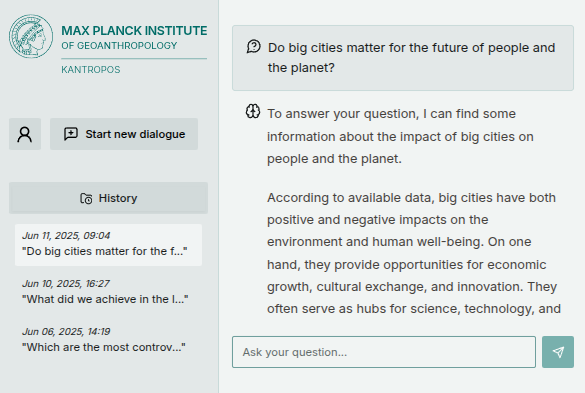Click the Max Planck Minerva logo
This screenshot has height=393, width=585.
click(31, 36)
